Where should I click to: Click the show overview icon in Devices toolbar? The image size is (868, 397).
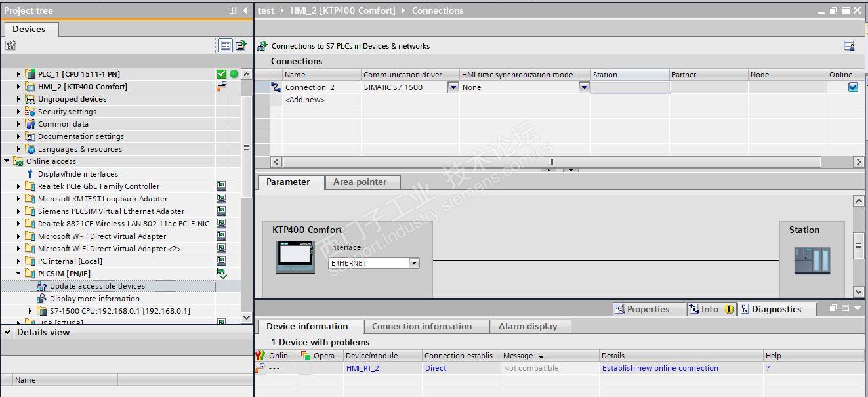click(241, 45)
